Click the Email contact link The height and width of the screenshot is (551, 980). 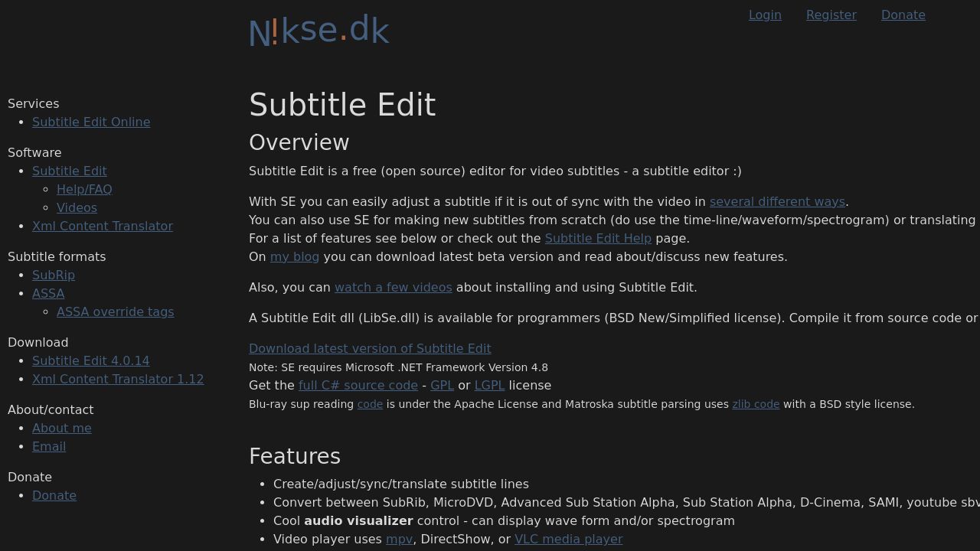point(49,446)
